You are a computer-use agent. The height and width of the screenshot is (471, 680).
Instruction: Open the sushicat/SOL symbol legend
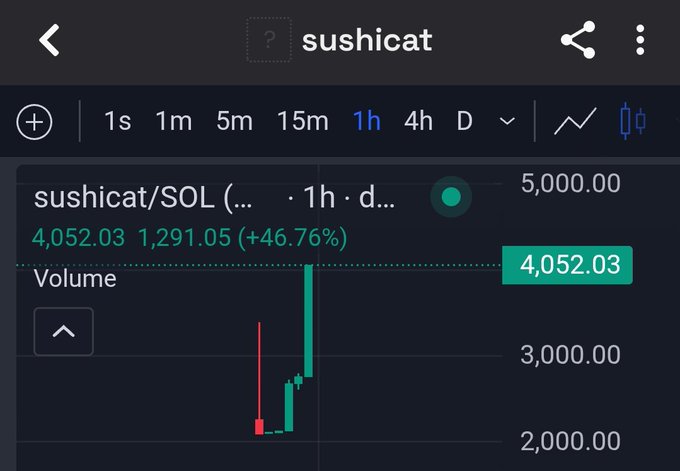point(143,198)
